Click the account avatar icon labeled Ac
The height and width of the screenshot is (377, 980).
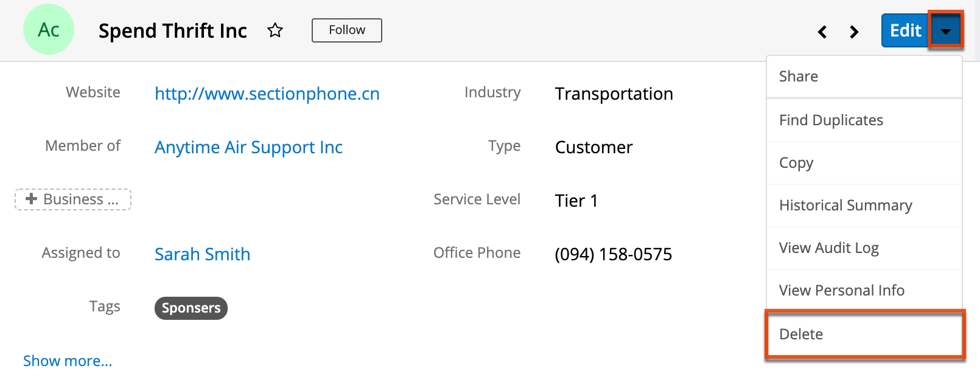[49, 29]
